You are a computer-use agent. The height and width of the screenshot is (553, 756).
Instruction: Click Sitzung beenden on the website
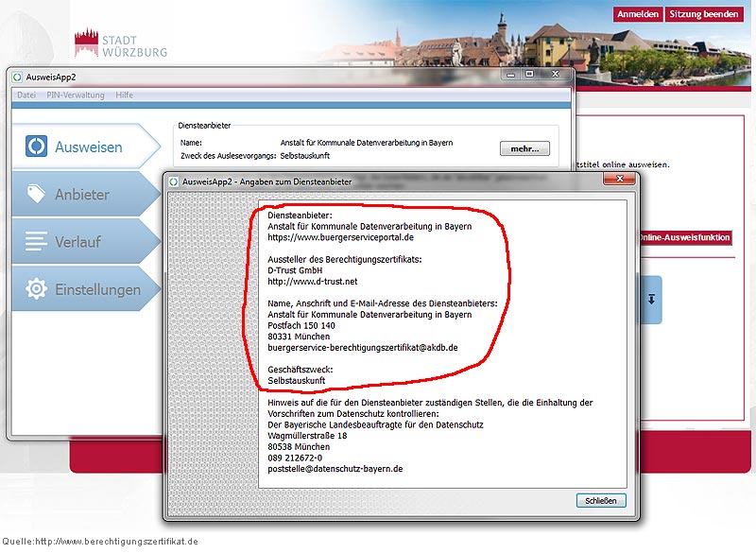click(703, 14)
